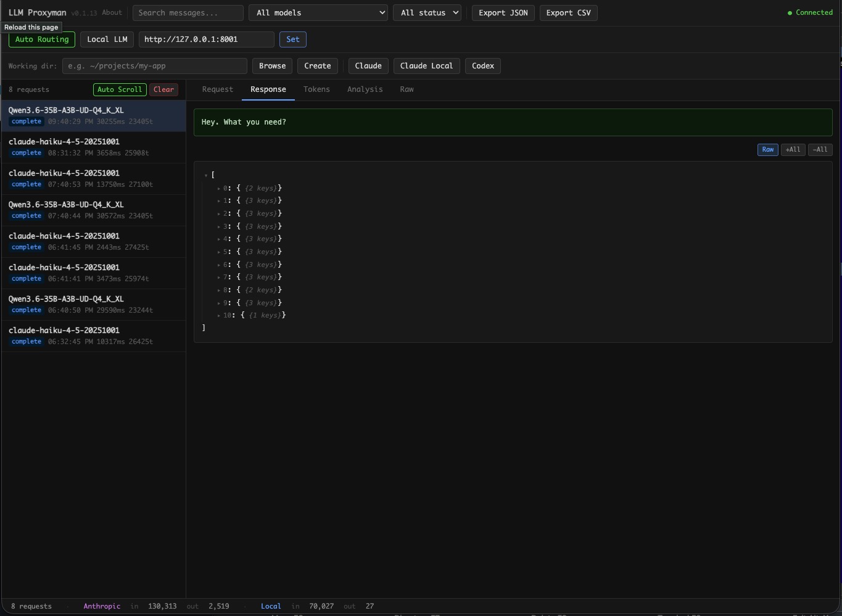Expand JSON item 2
The image size is (842, 616).
tap(219, 214)
